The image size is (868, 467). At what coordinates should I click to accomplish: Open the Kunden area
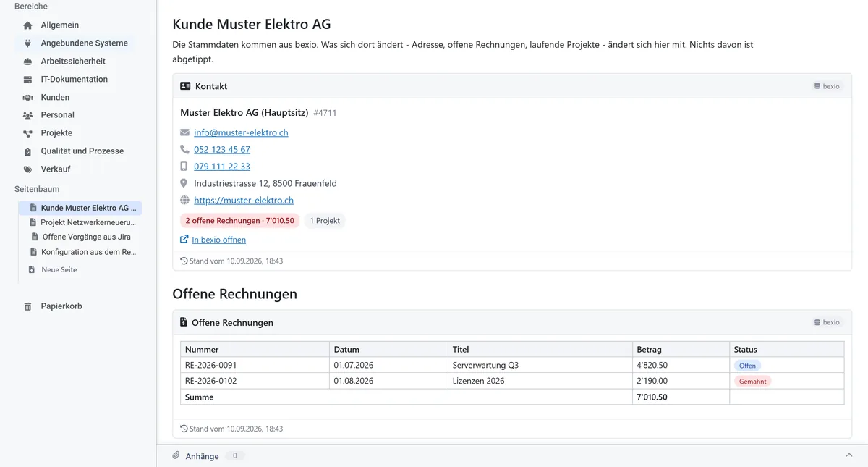tap(55, 98)
